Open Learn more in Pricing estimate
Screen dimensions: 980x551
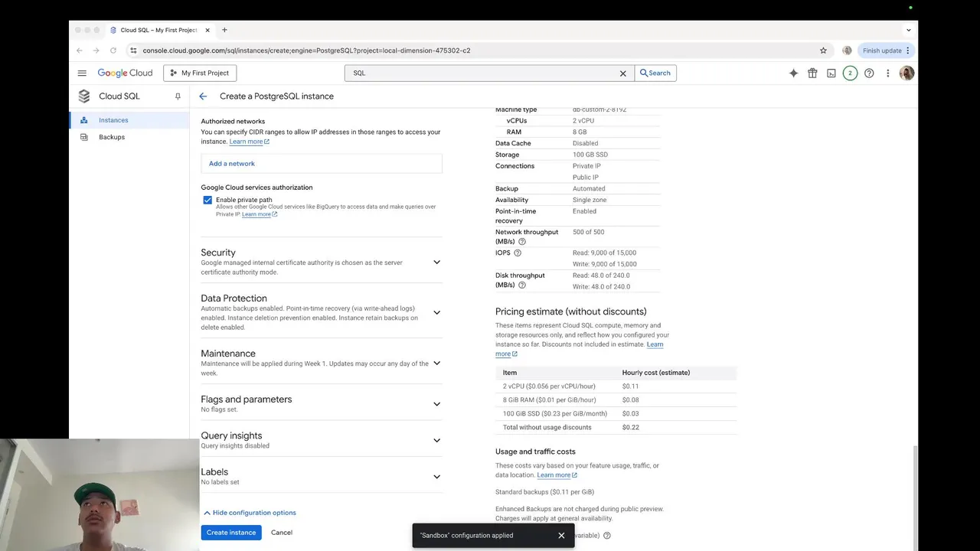(x=580, y=349)
